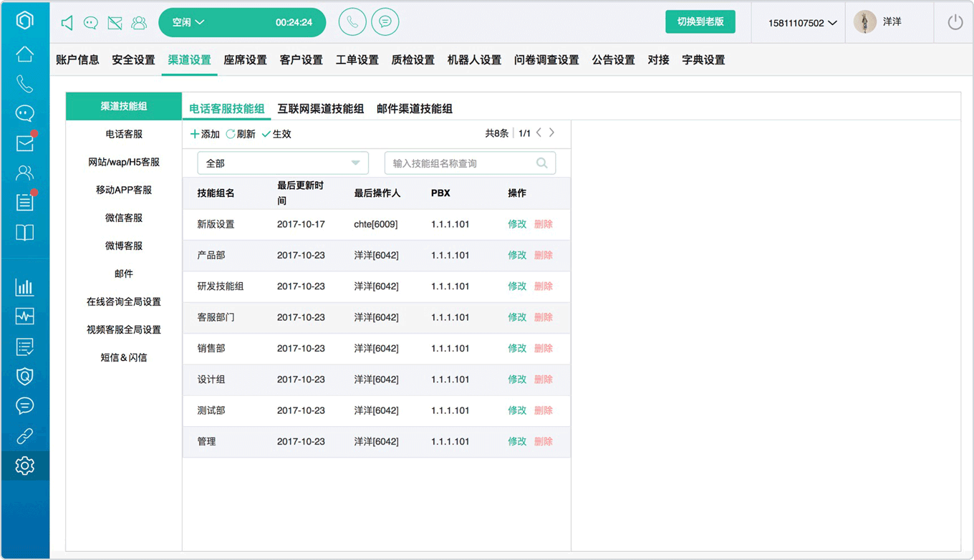Screen dimensions: 974x560
Task: Open the 座席设置 menu tab
Action: tap(245, 60)
